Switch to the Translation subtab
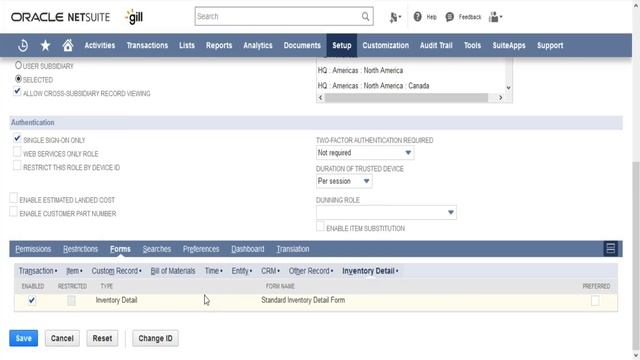This screenshot has height=360, width=640. pyautogui.click(x=293, y=249)
